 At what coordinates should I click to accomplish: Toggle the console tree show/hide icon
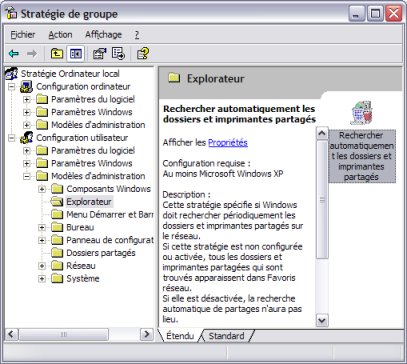tap(75, 53)
